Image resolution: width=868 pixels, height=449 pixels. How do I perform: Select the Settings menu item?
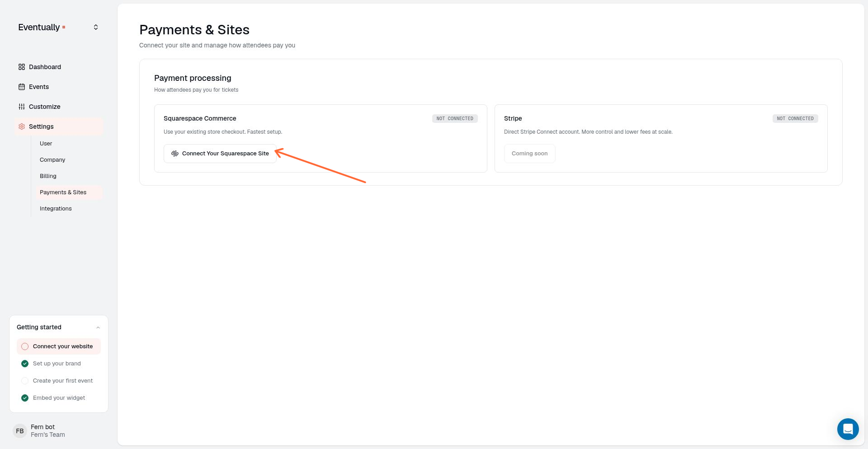tap(59, 126)
